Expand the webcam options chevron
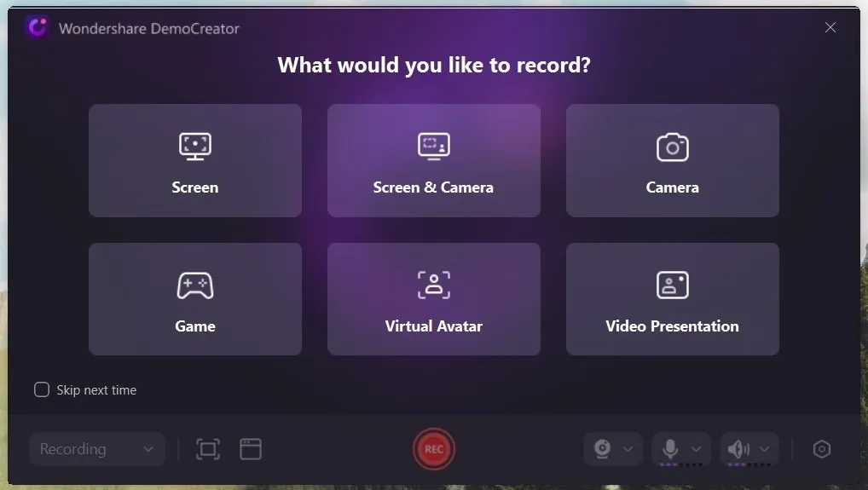The image size is (868, 490). [628, 449]
